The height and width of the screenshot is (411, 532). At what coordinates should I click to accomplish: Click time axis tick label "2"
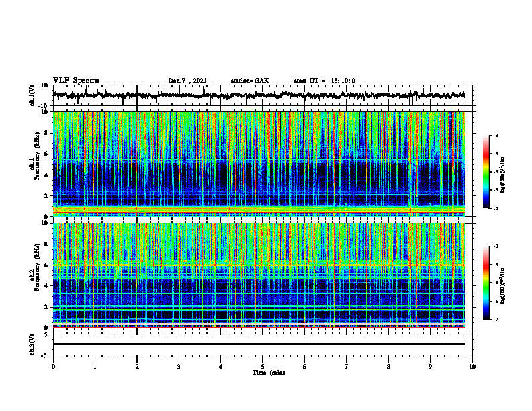[x=137, y=367]
